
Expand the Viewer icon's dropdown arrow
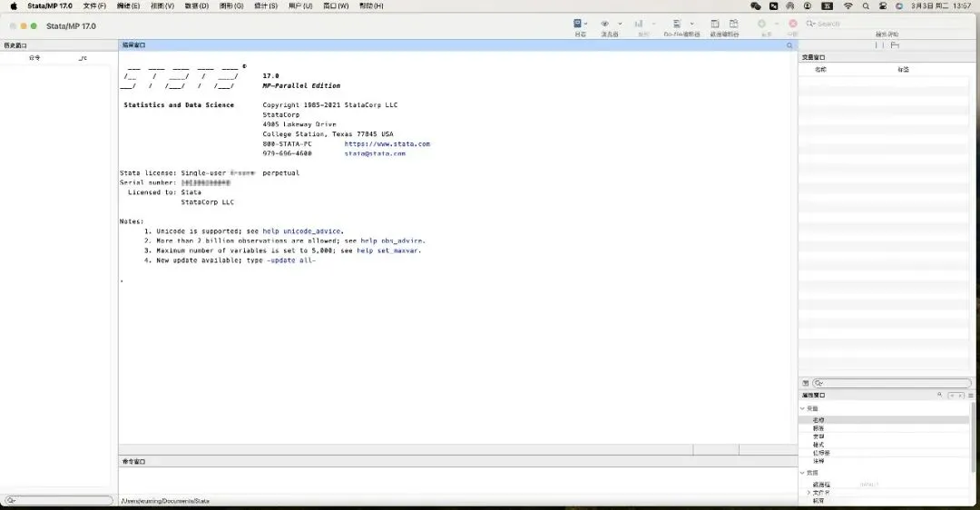click(x=620, y=24)
